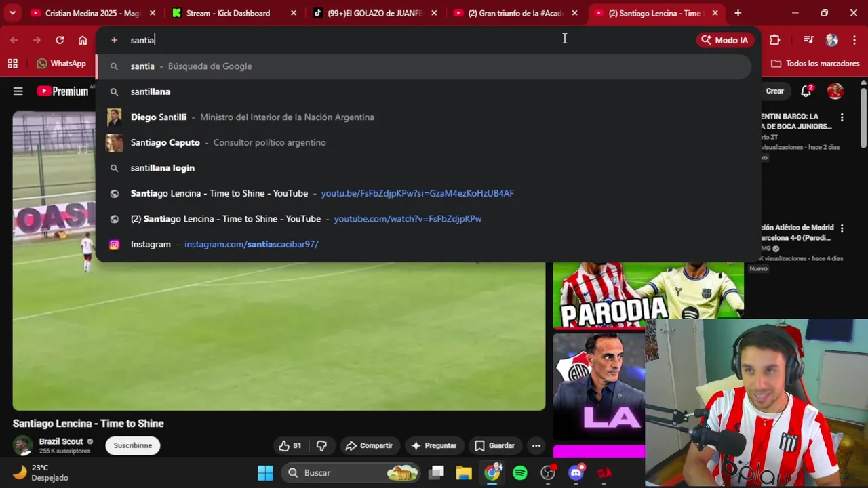
Task: Open the Atlético de Madrid Barcelona 4-0 title
Action: coord(795,232)
